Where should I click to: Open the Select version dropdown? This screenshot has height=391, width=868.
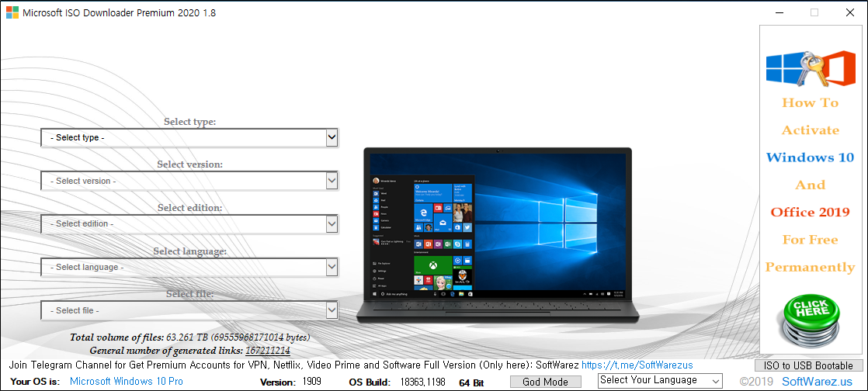pyautogui.click(x=189, y=180)
